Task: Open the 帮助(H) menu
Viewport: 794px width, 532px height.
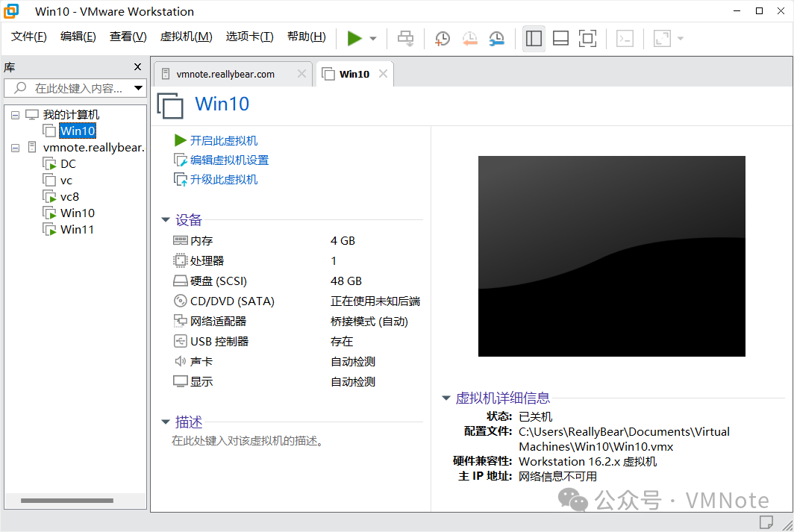Action: 307,37
